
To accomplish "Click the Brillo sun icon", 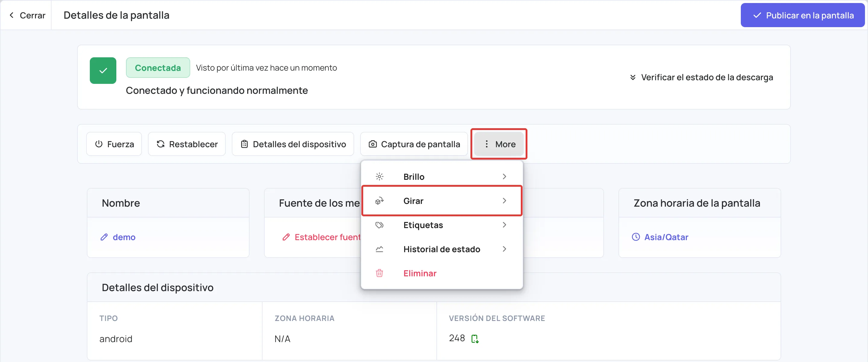I will (379, 176).
